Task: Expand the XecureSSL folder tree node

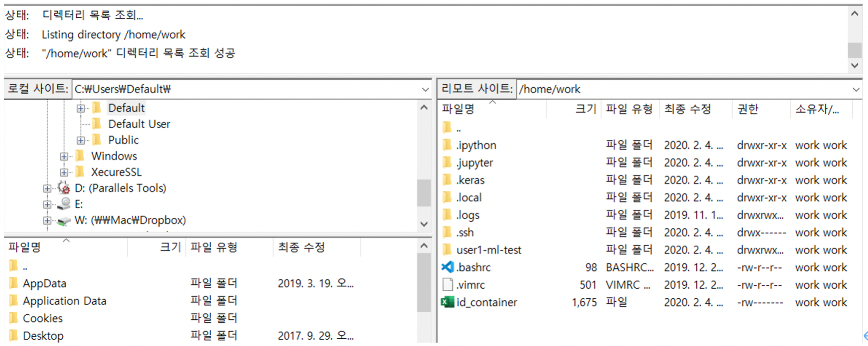Action: (x=64, y=172)
